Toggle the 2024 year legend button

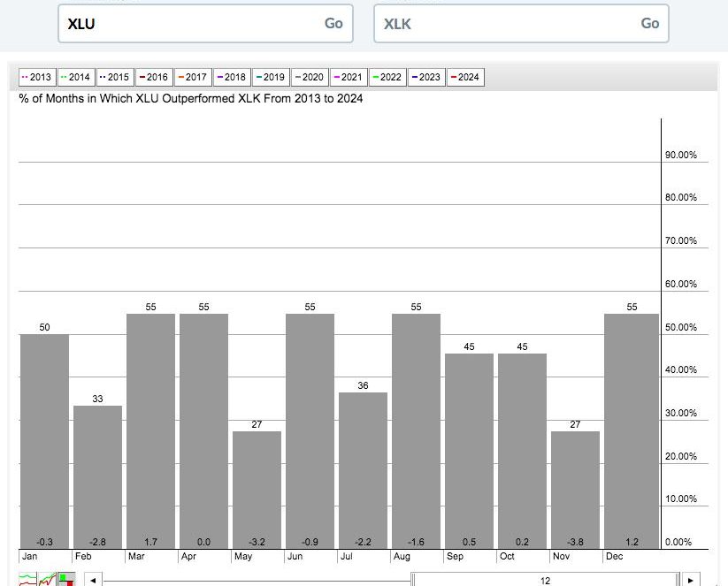click(x=465, y=77)
